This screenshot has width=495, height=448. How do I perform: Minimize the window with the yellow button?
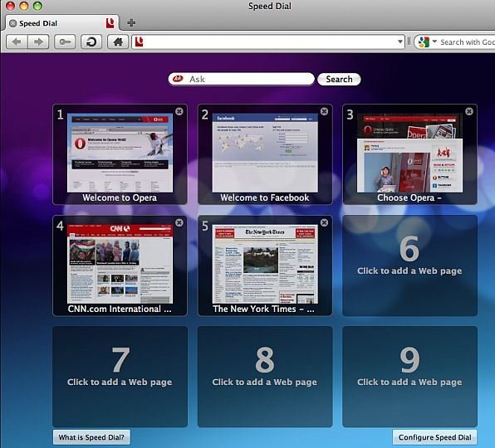pos(24,6)
